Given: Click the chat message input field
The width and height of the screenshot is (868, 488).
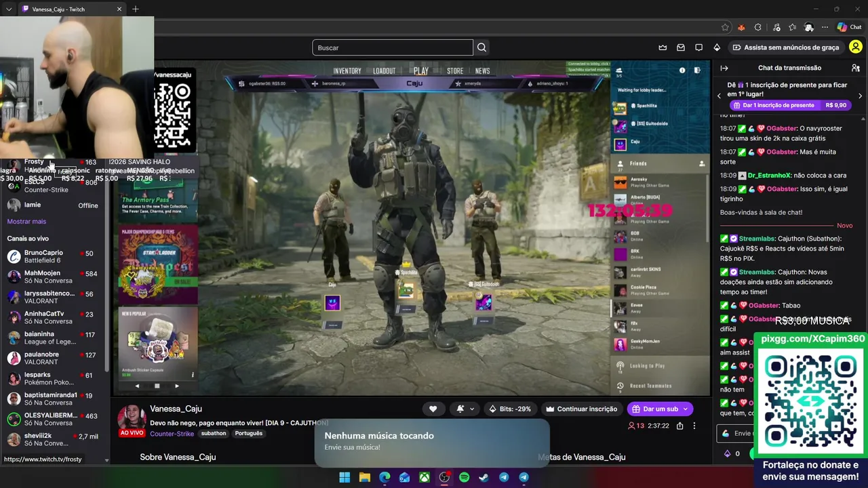Looking at the screenshot, I should 735,433.
